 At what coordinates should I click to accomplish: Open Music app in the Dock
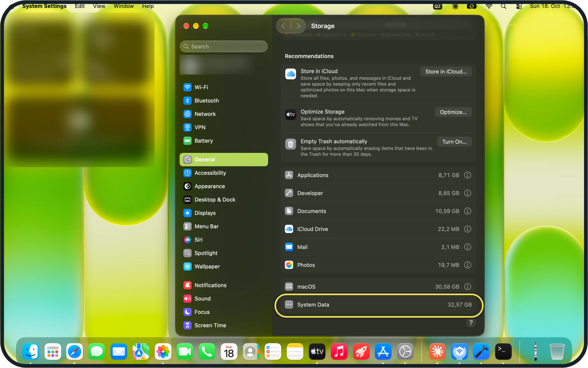(x=339, y=352)
